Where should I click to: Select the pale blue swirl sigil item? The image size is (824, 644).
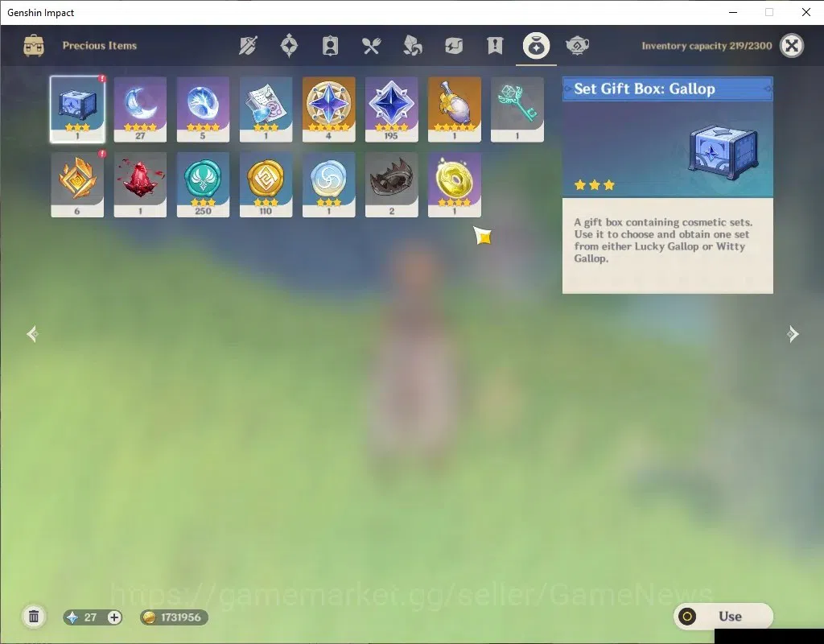point(328,184)
